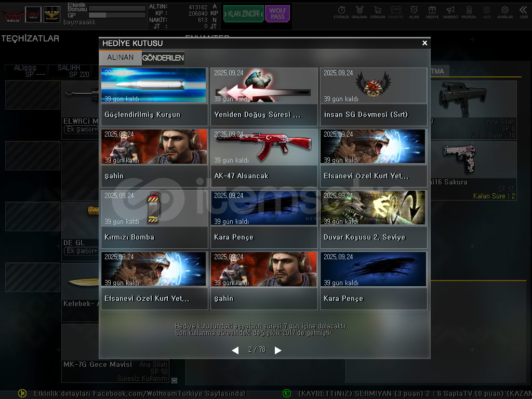Select the AK-47 Alsancak gift
Image resolution: width=532 pixels, height=399 pixels.
point(264,158)
